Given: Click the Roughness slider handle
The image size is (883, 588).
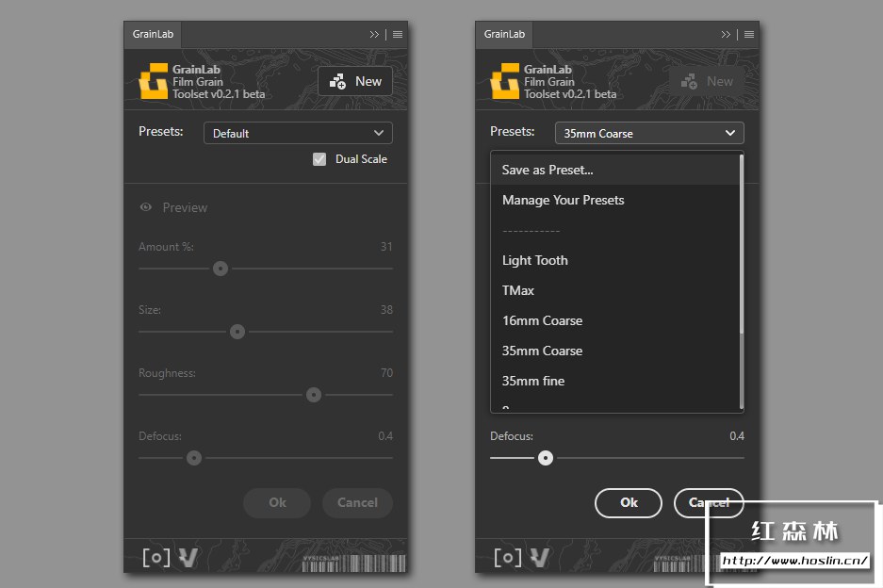Looking at the screenshot, I should tap(314, 395).
